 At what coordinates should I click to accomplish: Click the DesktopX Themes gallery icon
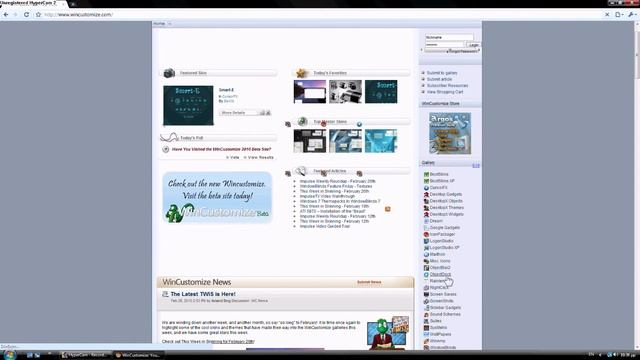tap(426, 208)
